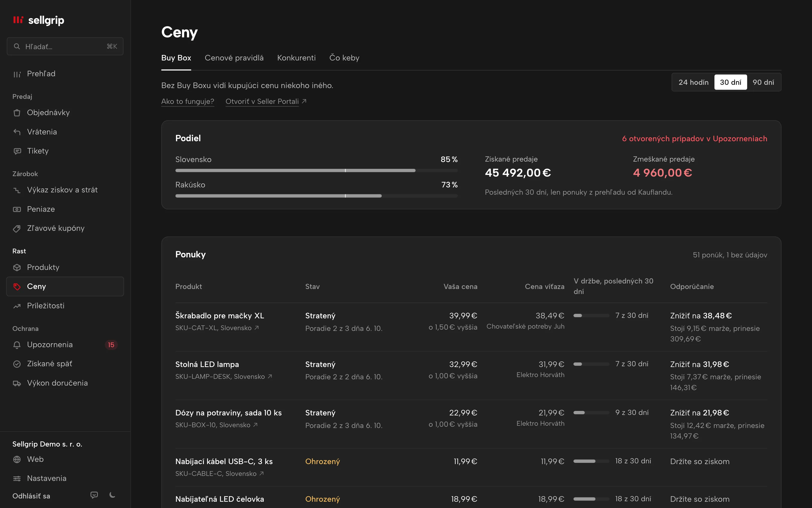
Task: Select Ceny in the sidebar
Action: [65, 286]
